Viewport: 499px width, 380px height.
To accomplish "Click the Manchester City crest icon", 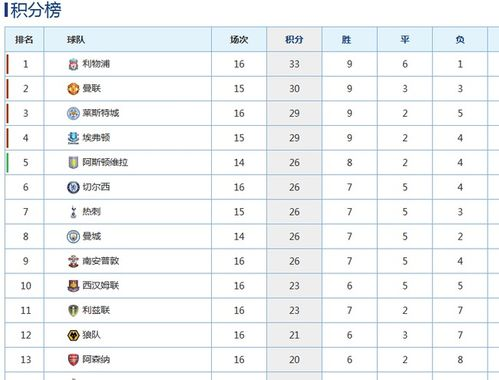I will (x=73, y=237).
